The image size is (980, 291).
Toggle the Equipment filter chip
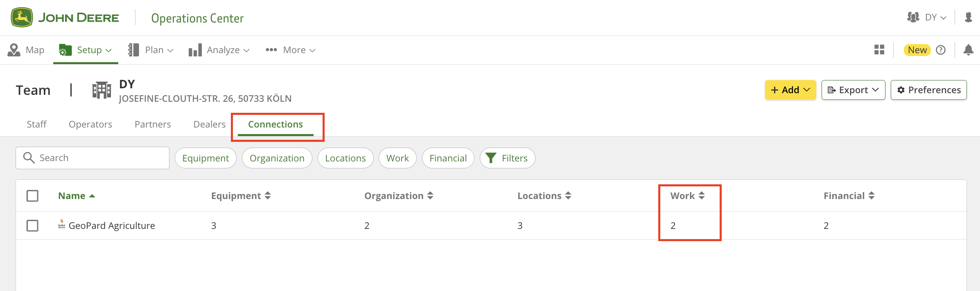pos(205,158)
